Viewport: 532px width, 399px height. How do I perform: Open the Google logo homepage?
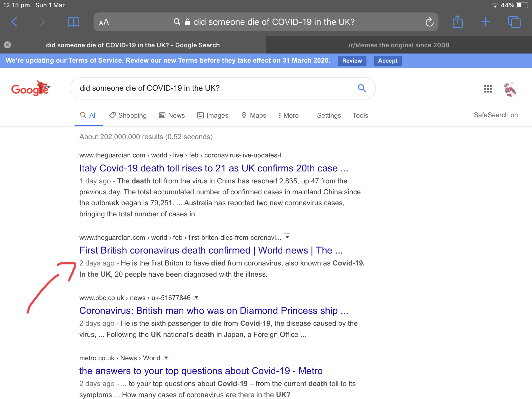[x=31, y=88]
